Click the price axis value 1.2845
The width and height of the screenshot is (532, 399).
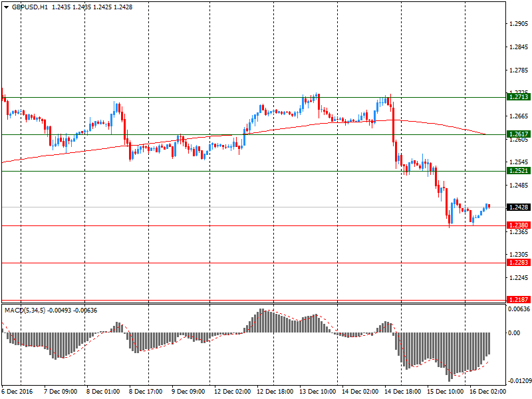click(x=519, y=47)
